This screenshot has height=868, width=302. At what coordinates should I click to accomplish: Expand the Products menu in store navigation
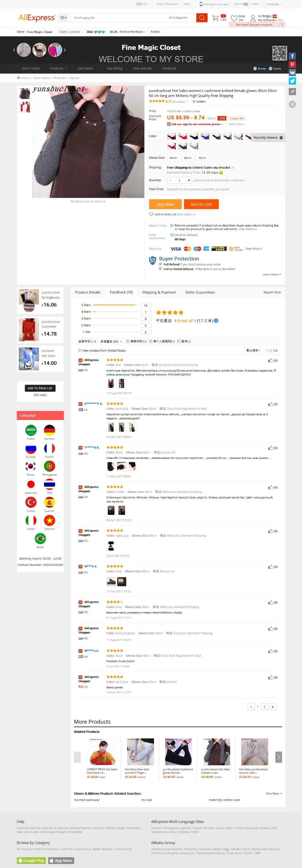click(59, 68)
